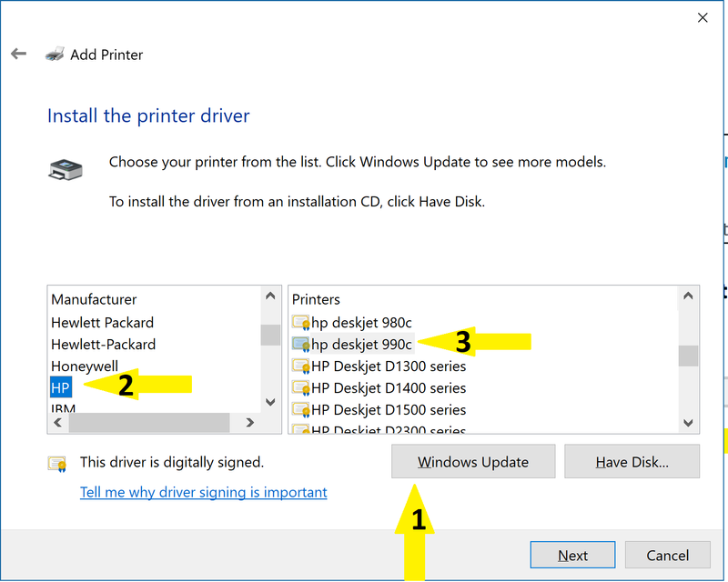Select HP in the Manufacturer list
This screenshot has width=728, height=582.
click(x=61, y=387)
